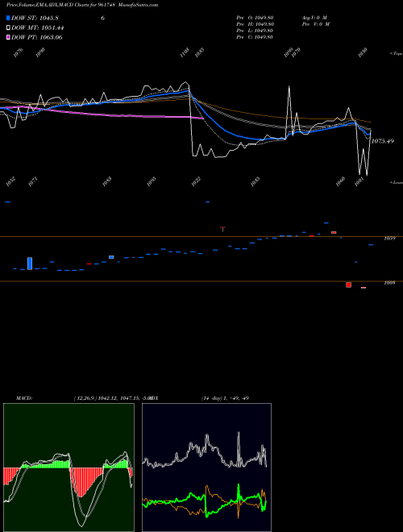Image resolution: width=403 pixels, height=532 pixels.
Task: Click the 1098 volume level label
Action: (x=389, y=283)
